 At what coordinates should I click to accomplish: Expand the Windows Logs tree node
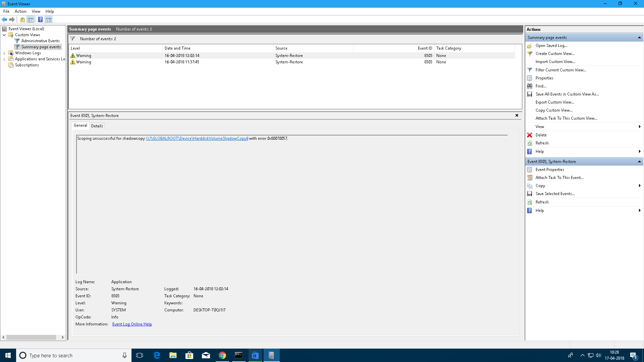point(4,53)
